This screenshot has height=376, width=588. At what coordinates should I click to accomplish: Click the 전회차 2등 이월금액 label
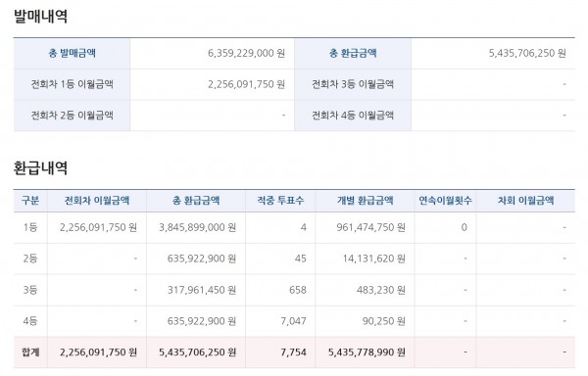click(x=72, y=116)
